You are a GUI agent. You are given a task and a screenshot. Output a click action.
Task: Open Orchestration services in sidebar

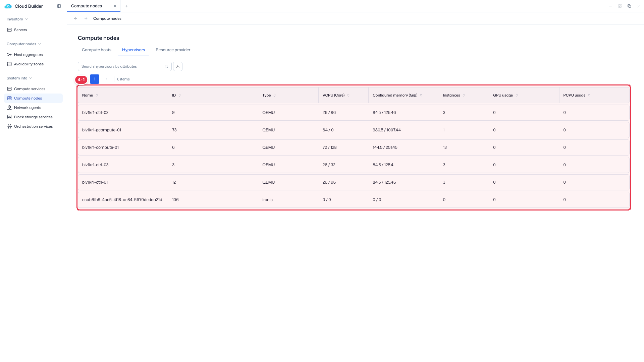(x=33, y=126)
